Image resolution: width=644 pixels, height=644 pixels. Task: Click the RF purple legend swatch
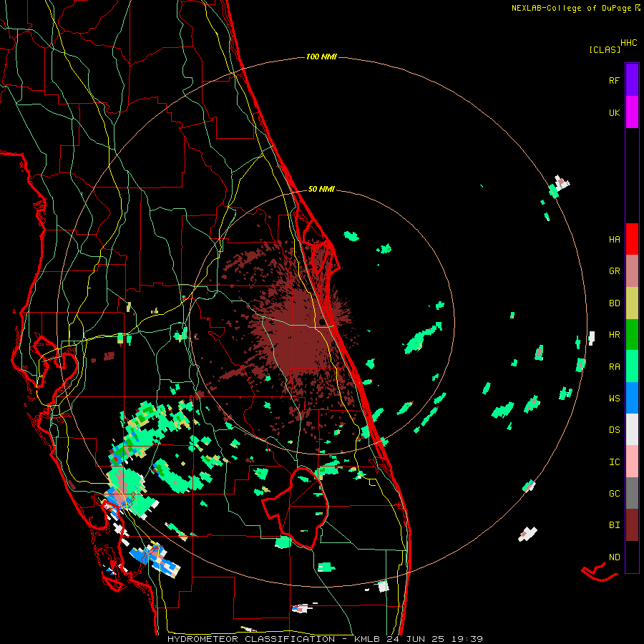(x=632, y=80)
